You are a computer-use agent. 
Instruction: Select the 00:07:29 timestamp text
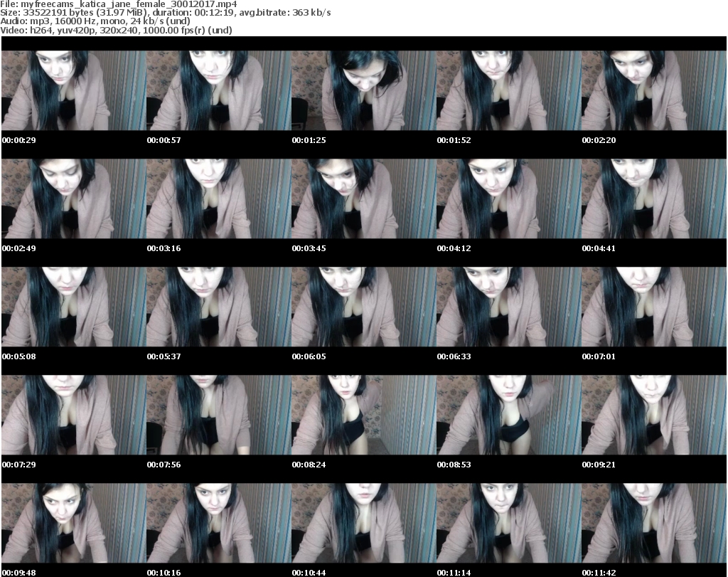coord(19,465)
